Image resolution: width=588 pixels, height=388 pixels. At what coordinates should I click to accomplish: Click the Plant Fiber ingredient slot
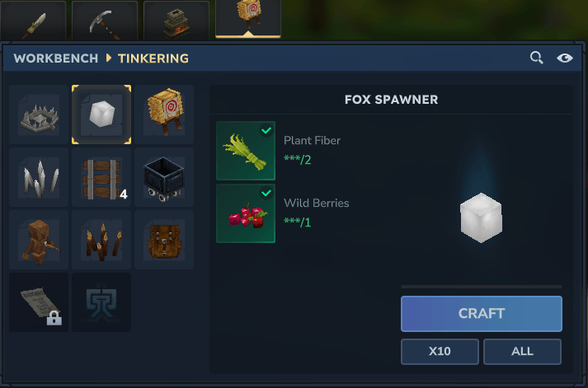246,151
